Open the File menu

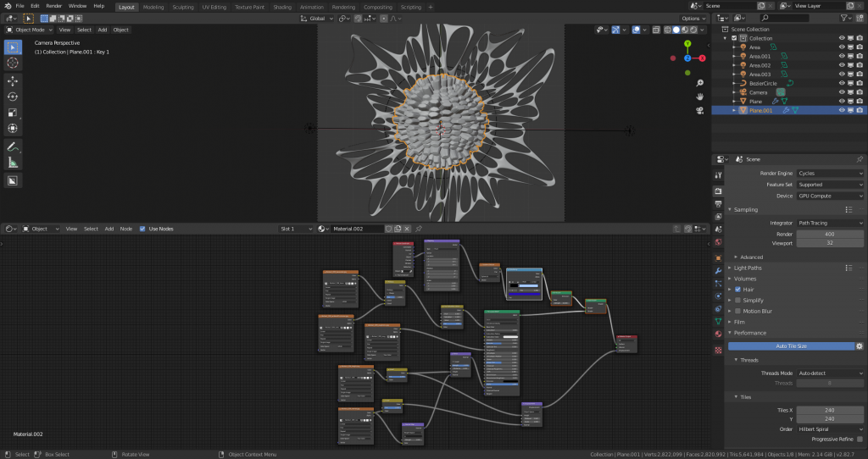point(20,6)
